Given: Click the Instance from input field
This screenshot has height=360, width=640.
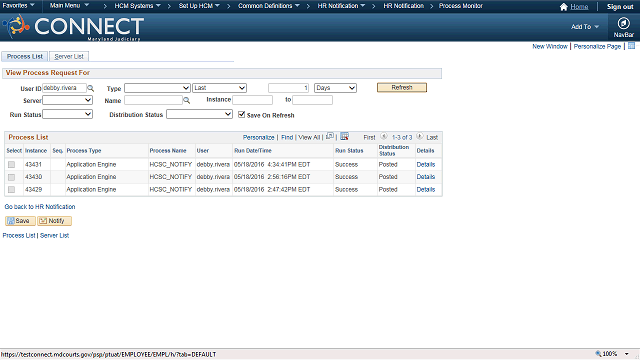Looking at the screenshot, I should click(x=252, y=100).
